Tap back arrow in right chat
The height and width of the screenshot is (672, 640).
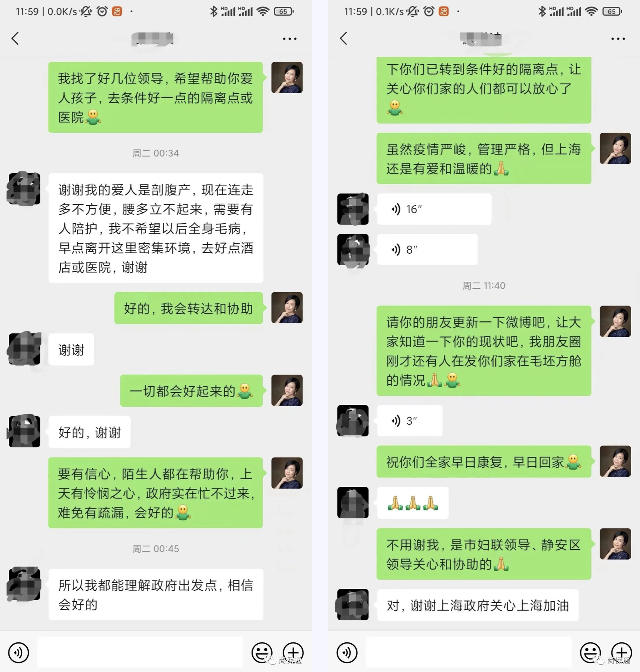343,38
